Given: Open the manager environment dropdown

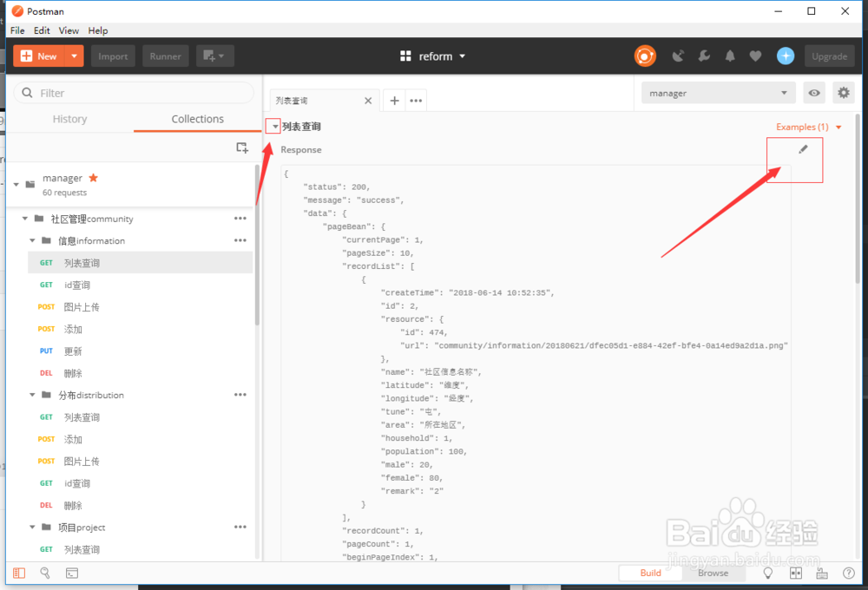Looking at the screenshot, I should point(718,92).
